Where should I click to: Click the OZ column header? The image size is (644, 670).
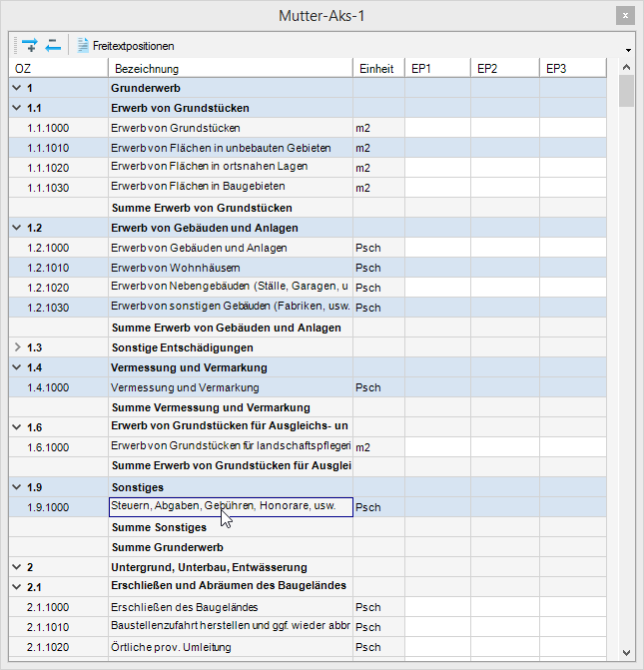59,68
